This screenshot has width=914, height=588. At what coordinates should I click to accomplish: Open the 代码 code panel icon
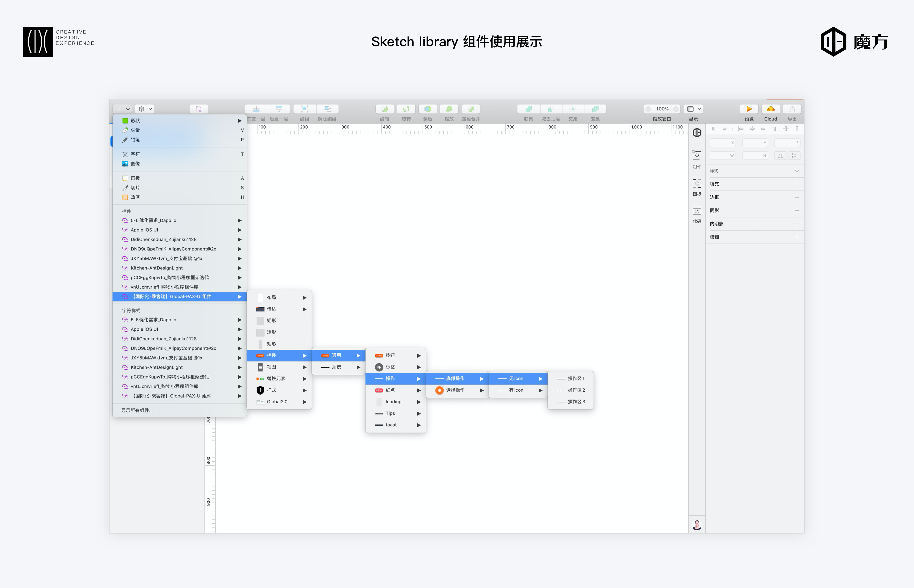pyautogui.click(x=697, y=211)
